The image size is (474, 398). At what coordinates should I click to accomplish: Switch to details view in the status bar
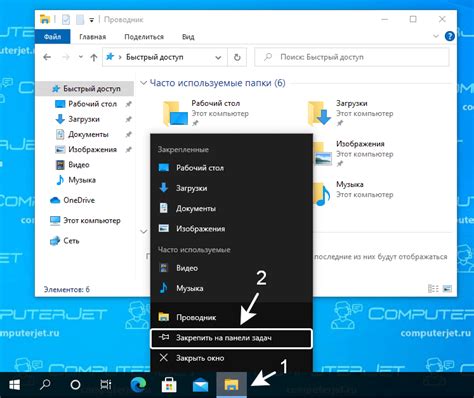433,289
